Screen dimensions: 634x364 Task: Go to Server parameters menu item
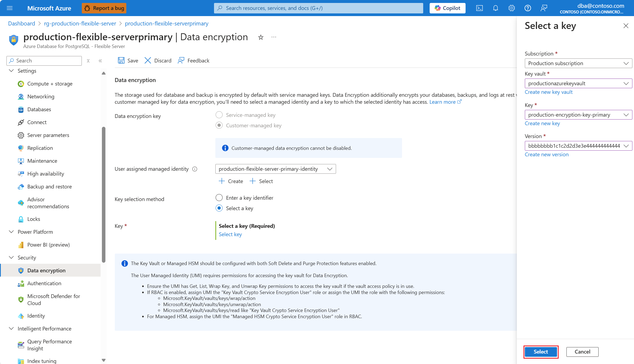point(48,135)
